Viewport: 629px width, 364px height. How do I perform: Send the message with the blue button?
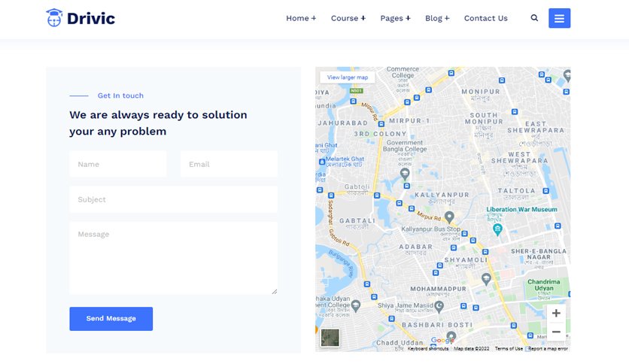tap(111, 319)
